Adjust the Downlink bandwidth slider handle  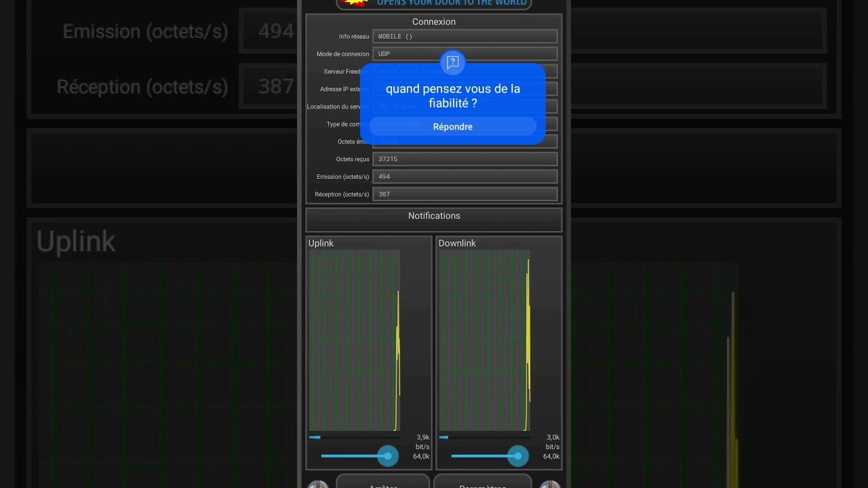tap(518, 456)
